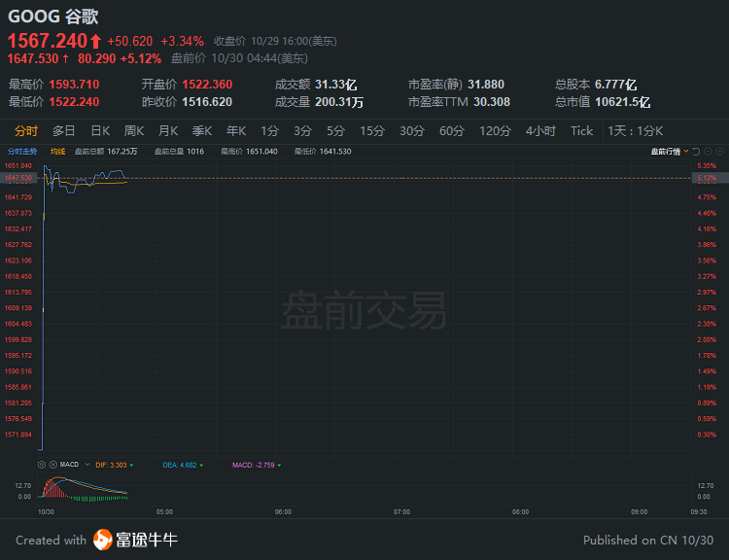The height and width of the screenshot is (560, 729).
Task: Click the 最高价 1593.710 value
Action: coord(74,85)
